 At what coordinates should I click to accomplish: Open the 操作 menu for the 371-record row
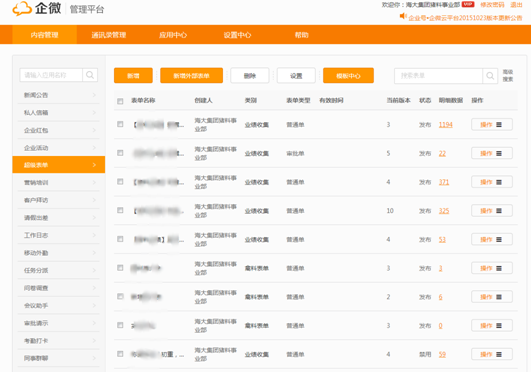[x=492, y=182]
